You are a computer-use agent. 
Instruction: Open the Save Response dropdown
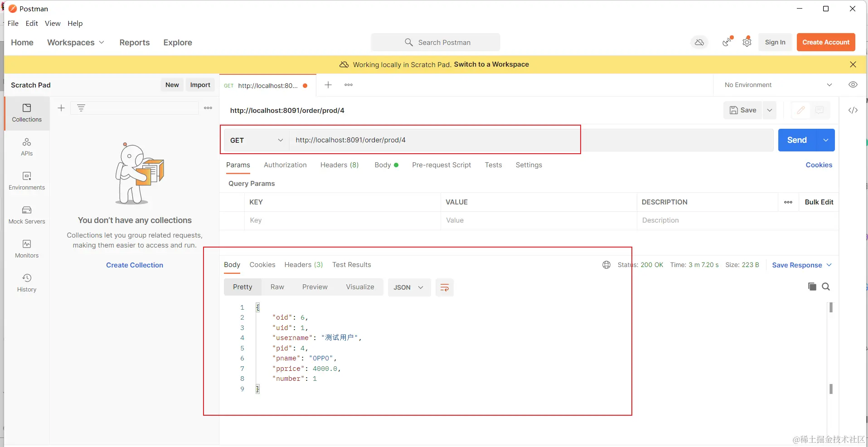point(801,265)
